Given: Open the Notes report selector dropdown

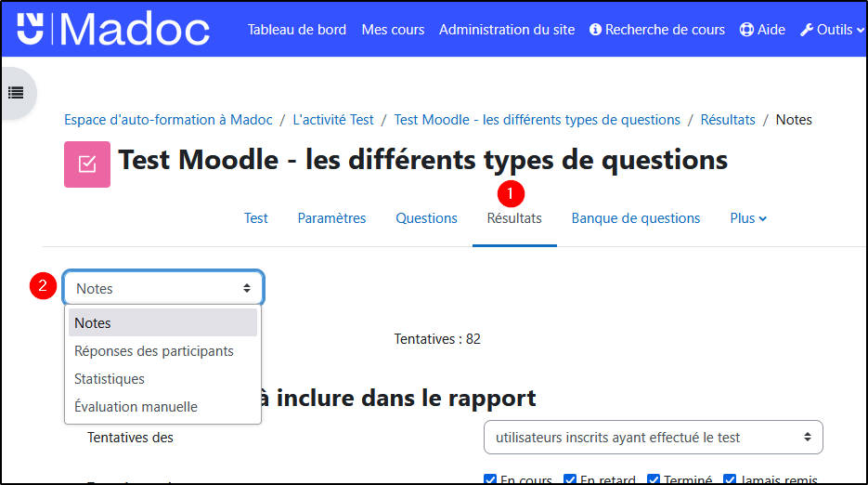Looking at the screenshot, I should (163, 288).
